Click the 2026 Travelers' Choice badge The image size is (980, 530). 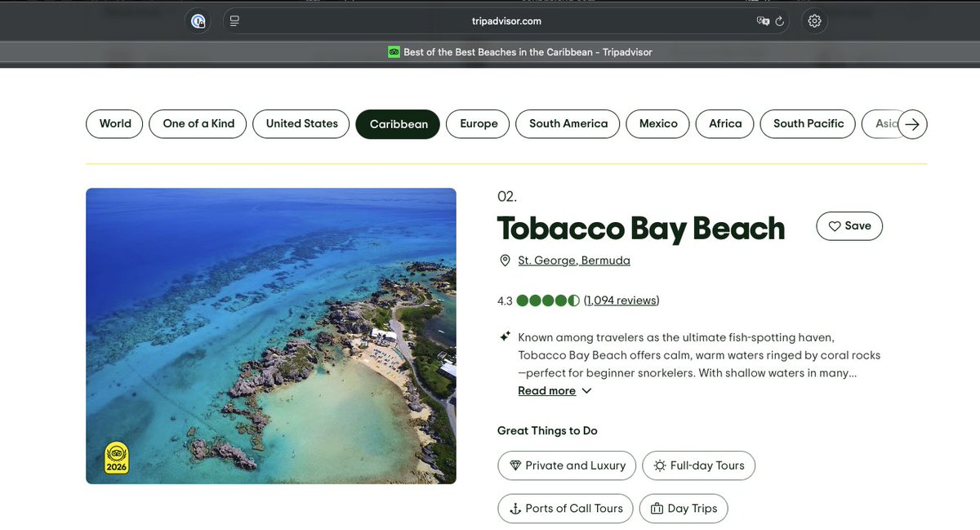(x=116, y=458)
